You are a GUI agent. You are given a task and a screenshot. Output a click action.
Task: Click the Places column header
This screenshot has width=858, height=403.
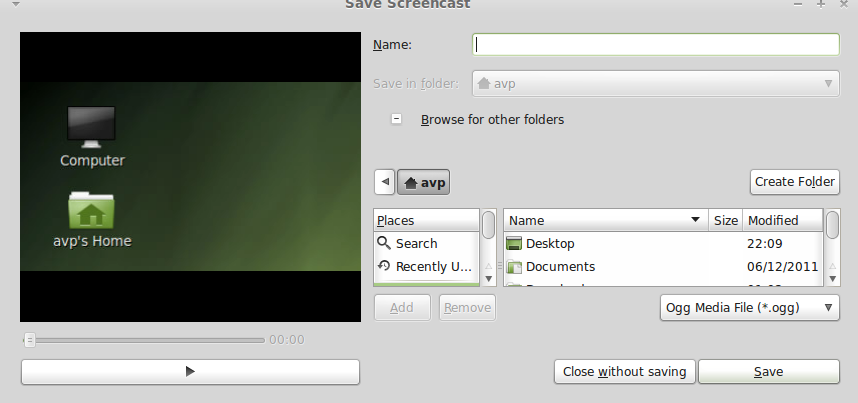[426, 220]
